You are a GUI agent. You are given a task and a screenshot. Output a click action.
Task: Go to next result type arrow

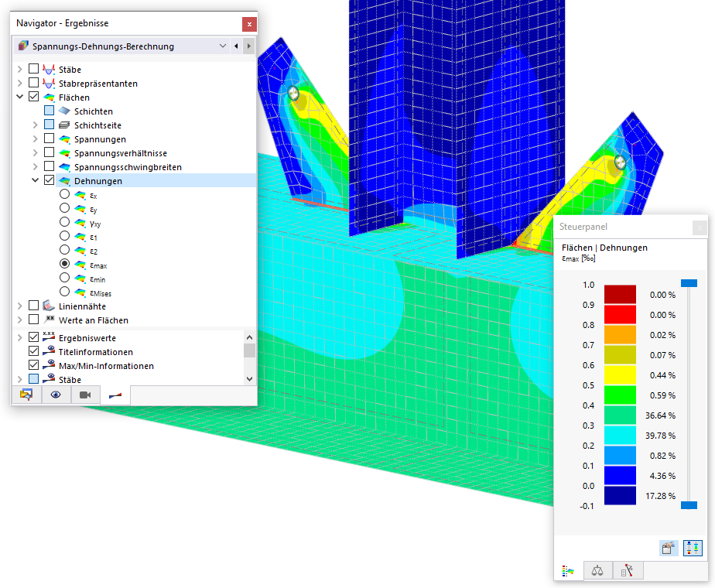(x=248, y=46)
